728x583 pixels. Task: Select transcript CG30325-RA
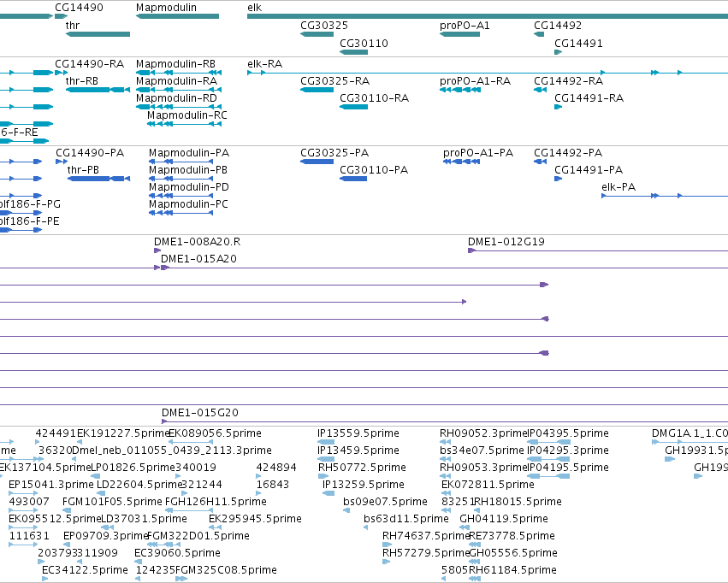point(334,80)
